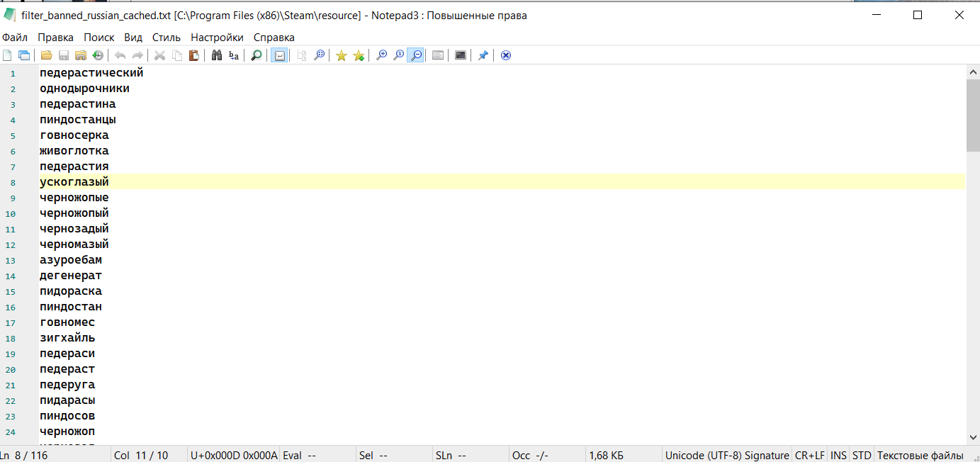Click SLn -- status bar field
The height and width of the screenshot is (462, 980).
coord(451,455)
